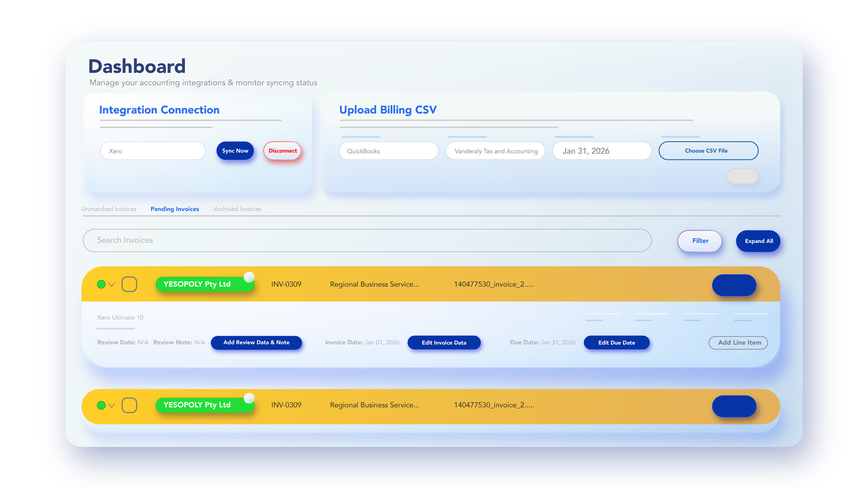Image resolution: width=868 pixels, height=488 pixels.
Task: Open the QuickBooks source dropdown
Action: click(389, 151)
